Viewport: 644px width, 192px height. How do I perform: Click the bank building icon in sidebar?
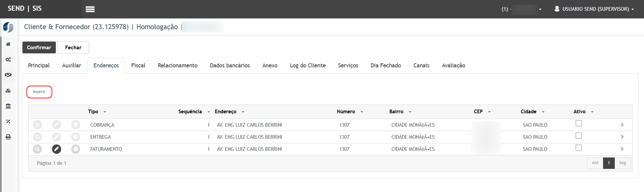coord(8,106)
